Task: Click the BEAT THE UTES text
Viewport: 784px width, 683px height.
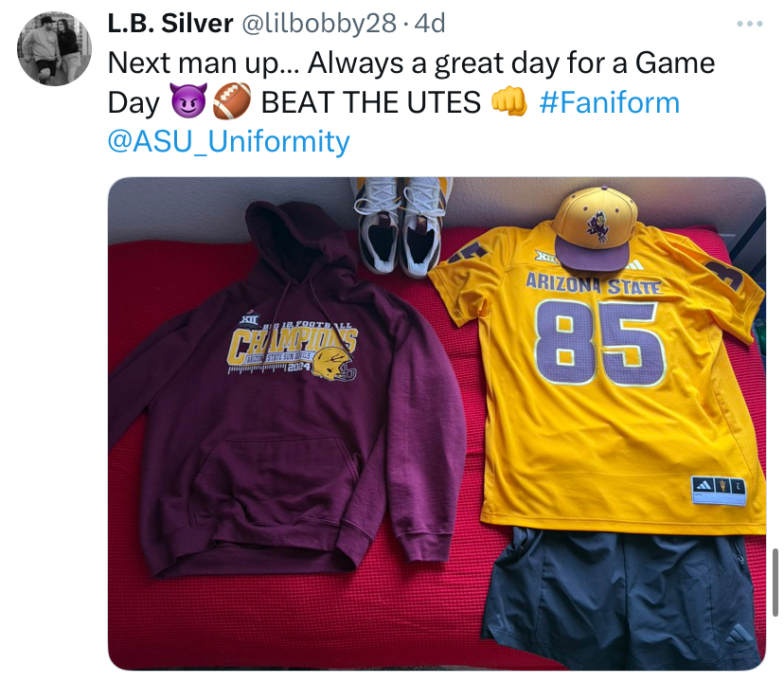Action: (x=370, y=102)
